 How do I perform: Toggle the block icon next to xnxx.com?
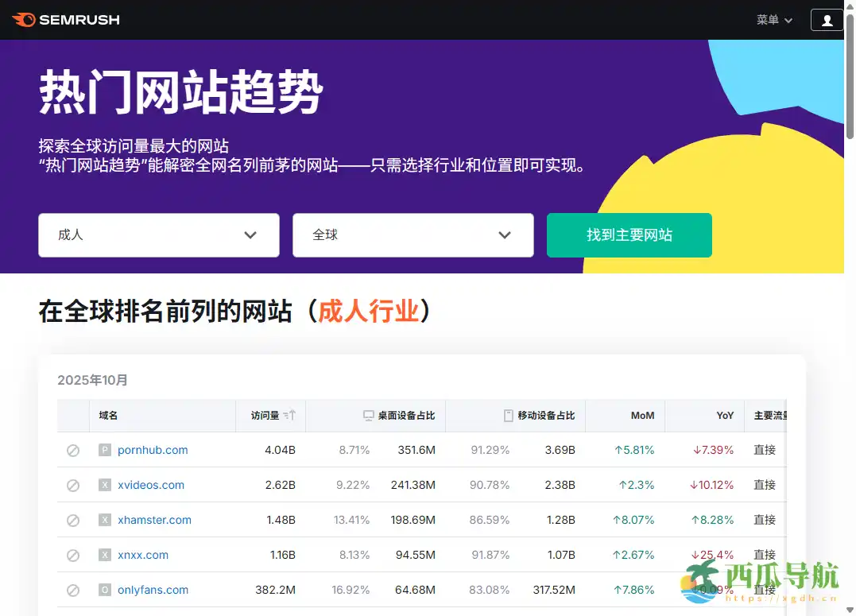click(73, 555)
